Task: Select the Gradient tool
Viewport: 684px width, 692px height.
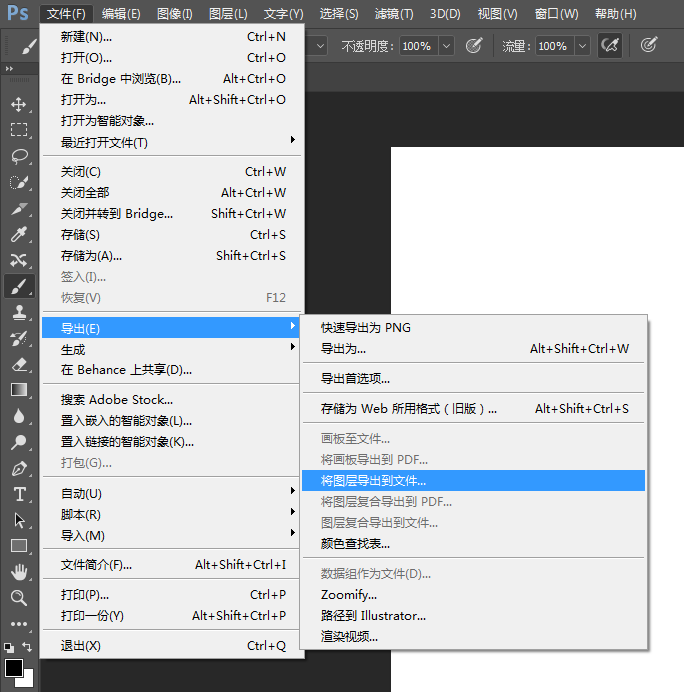Action: click(x=19, y=390)
